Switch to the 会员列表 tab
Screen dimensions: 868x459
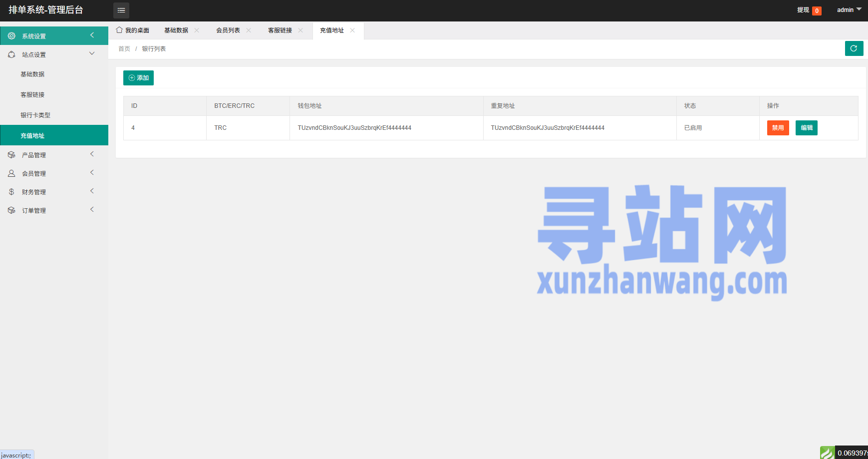pyautogui.click(x=228, y=30)
